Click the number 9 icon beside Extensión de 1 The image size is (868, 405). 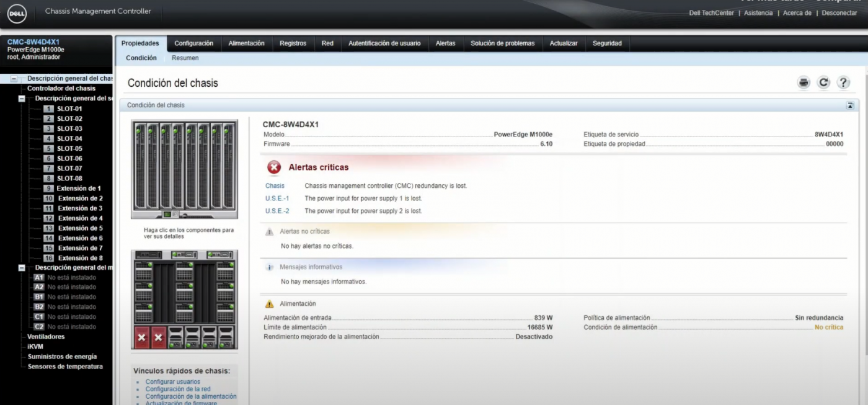click(48, 188)
